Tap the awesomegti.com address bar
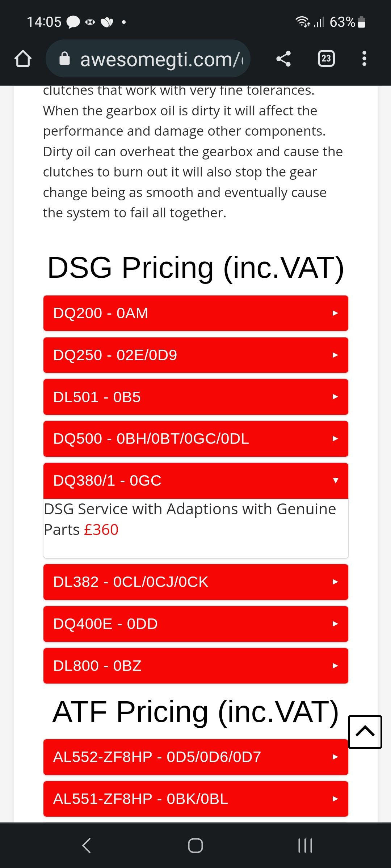The width and height of the screenshot is (391, 868). 159,59
